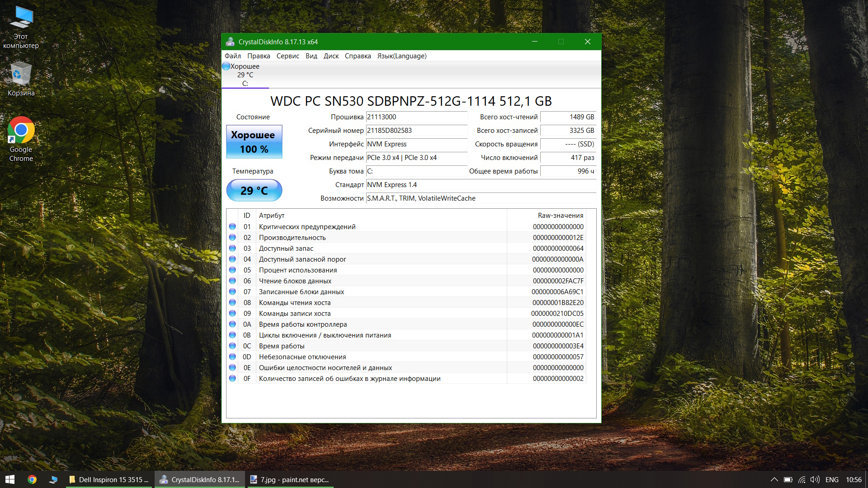Click the Windows Start button
This screenshot has height=488, width=868.
tap(10, 479)
